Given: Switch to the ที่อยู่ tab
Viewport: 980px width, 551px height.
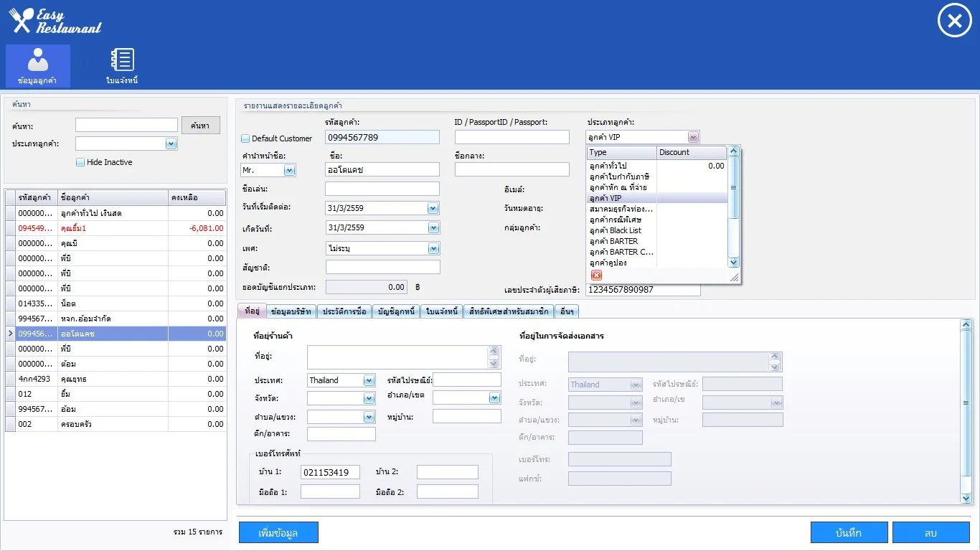Looking at the screenshot, I should 251,311.
